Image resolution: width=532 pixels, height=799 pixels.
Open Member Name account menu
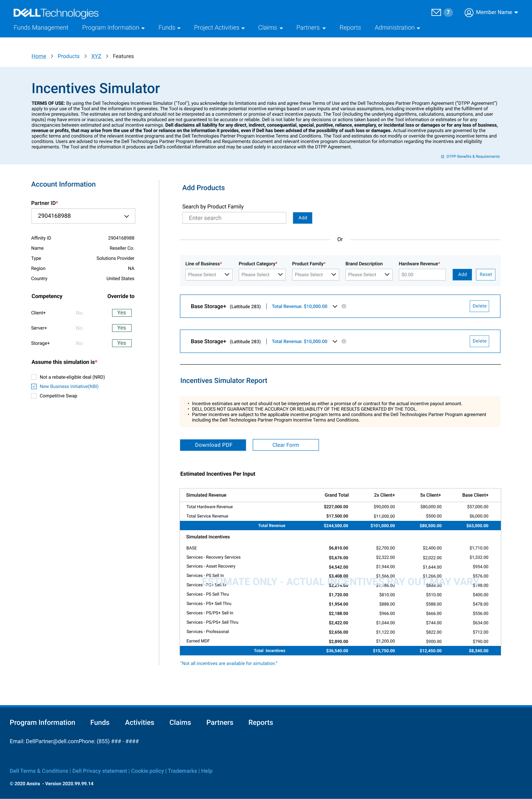tap(497, 12)
